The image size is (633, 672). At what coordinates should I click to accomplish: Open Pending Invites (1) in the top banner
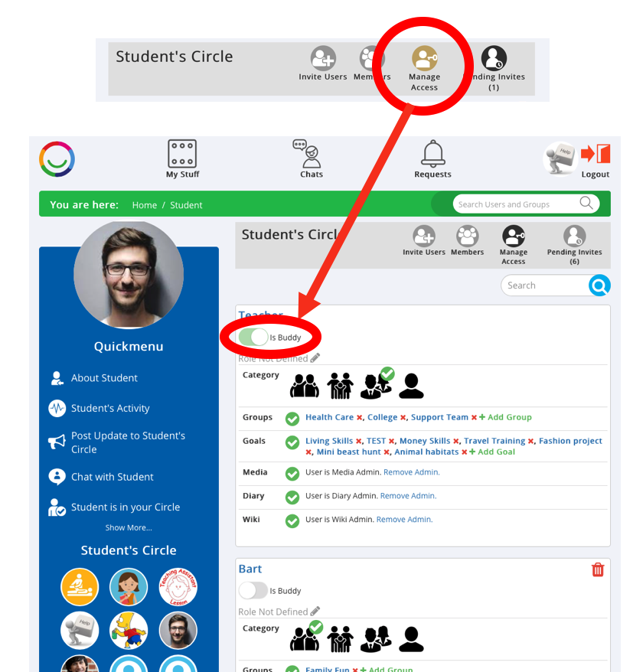point(494,69)
